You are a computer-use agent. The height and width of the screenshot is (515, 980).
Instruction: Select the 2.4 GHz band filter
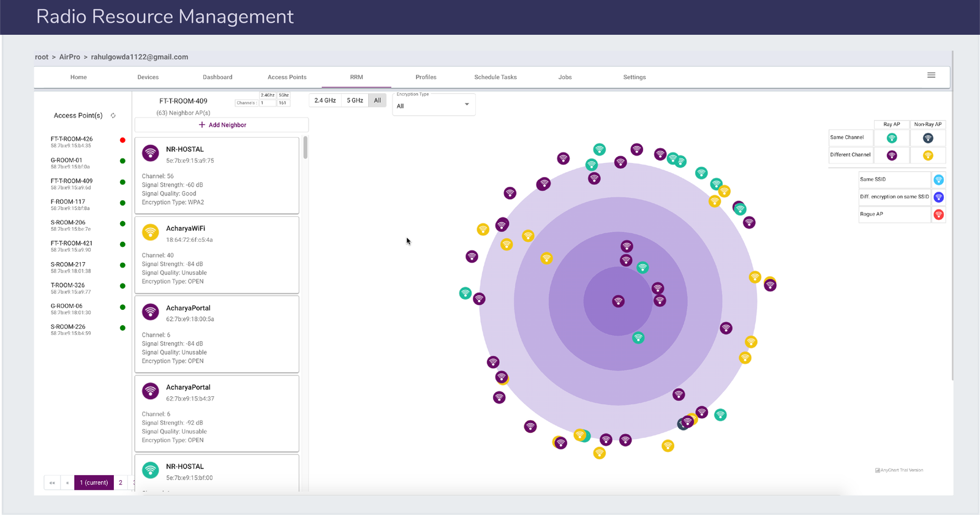tap(325, 100)
